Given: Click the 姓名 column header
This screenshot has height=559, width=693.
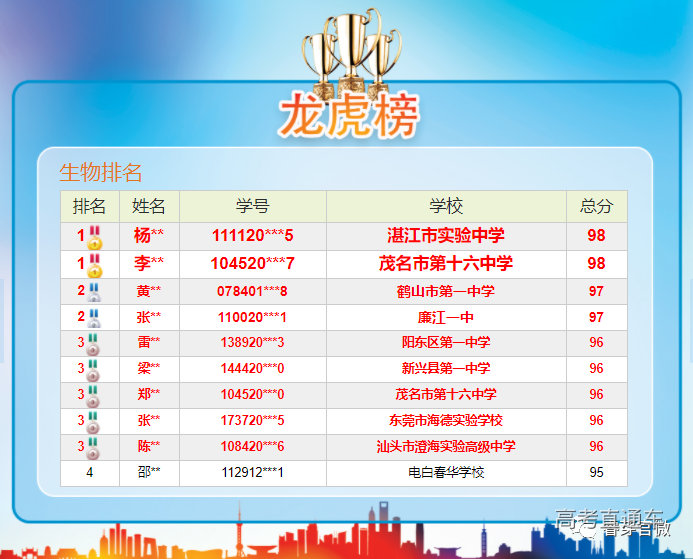Looking at the screenshot, I should [x=149, y=206].
